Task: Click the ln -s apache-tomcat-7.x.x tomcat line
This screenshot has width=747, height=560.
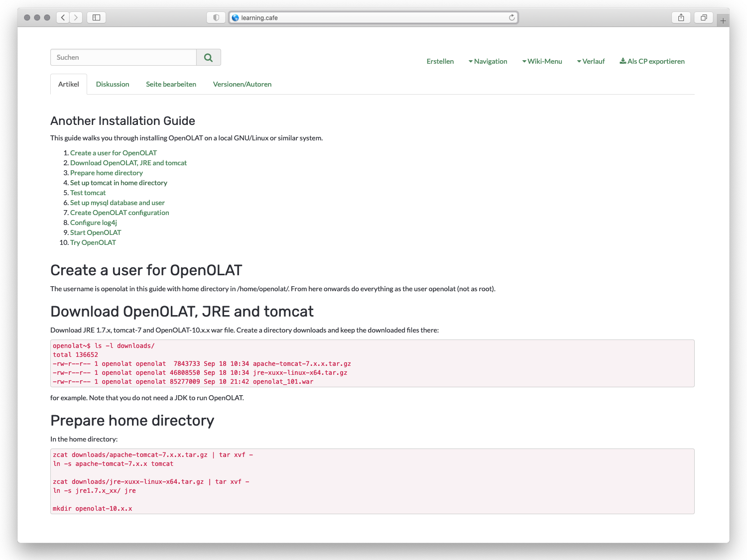Action: [113, 464]
